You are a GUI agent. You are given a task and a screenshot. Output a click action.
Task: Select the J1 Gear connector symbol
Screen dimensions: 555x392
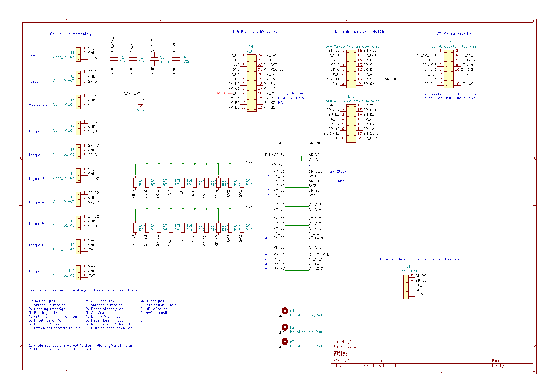[78, 55]
